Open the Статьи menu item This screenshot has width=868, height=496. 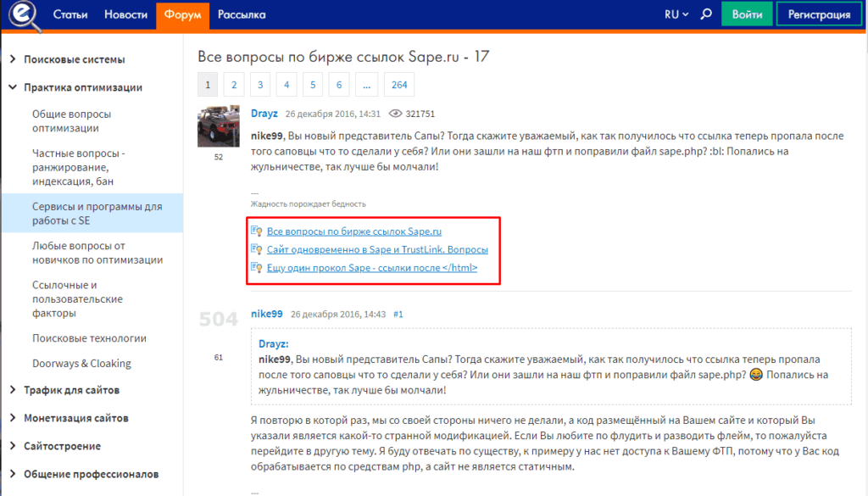pyautogui.click(x=70, y=14)
